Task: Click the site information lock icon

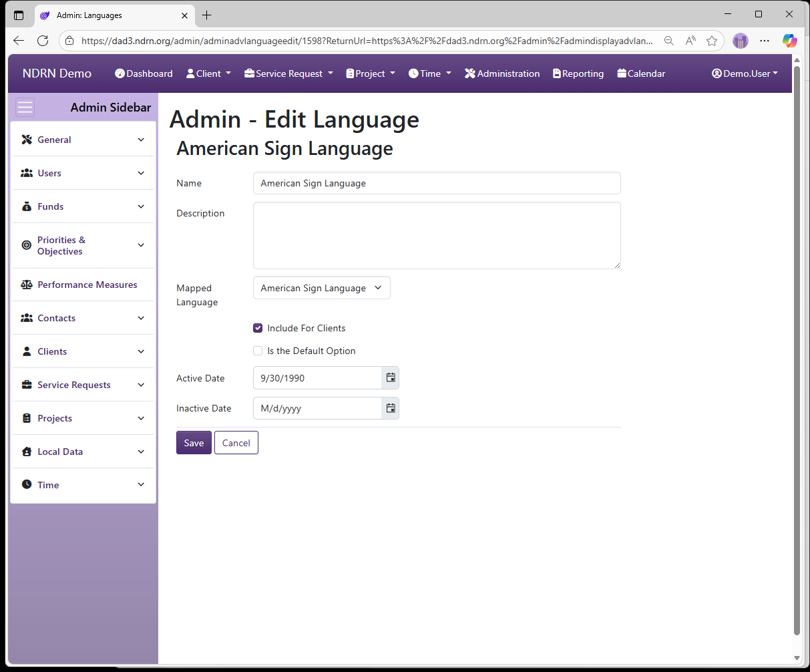Action: click(69, 41)
